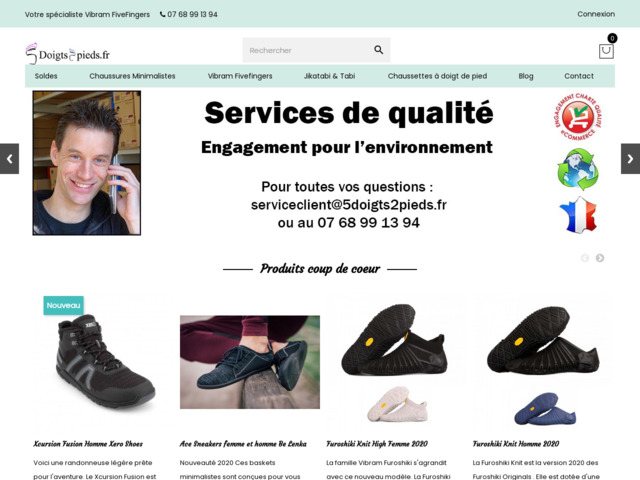Open Chaussures Minimalistes menu
The width and height of the screenshot is (640, 480).
click(x=132, y=76)
